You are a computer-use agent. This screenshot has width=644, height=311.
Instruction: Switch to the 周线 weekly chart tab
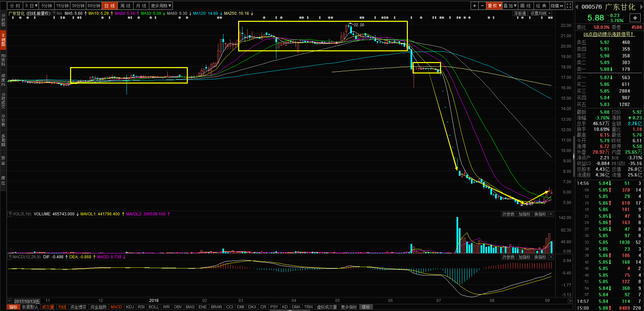[125, 6]
